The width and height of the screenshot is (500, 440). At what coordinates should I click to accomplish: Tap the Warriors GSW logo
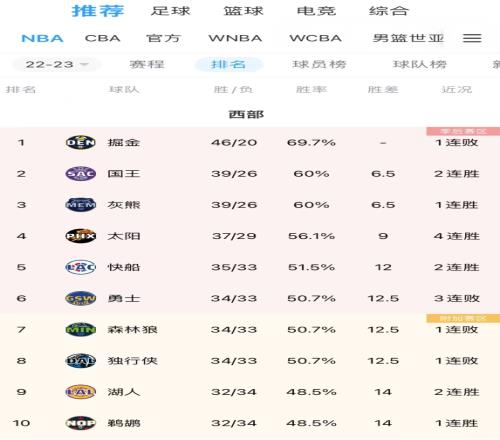click(x=81, y=298)
